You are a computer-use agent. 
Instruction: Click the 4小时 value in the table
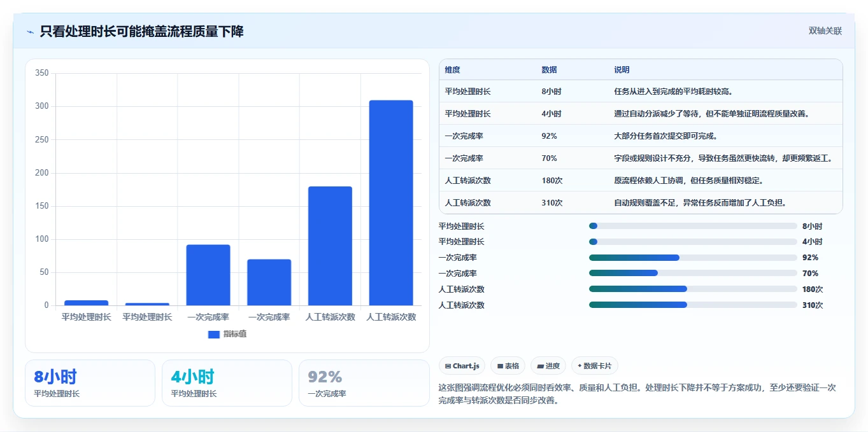(x=551, y=114)
